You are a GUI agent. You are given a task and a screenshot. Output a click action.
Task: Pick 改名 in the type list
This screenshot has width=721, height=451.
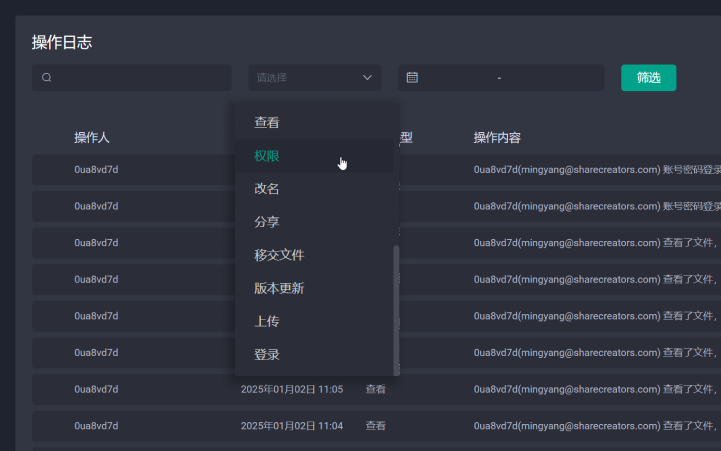coord(267,189)
